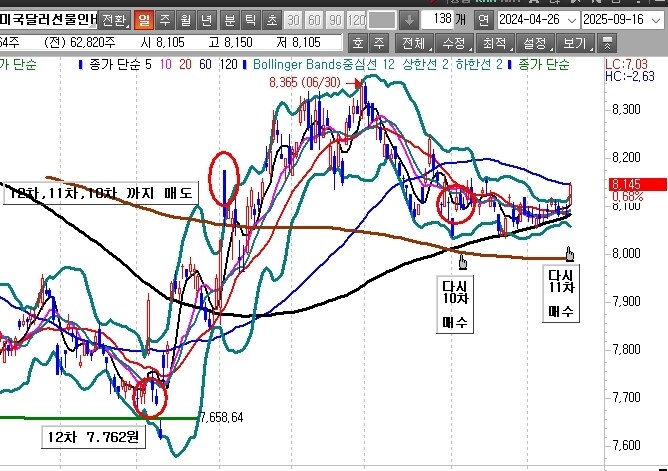Click the 8,300 price axis label
Image resolution: width=668 pixels, height=471 pixels.
coord(626,109)
